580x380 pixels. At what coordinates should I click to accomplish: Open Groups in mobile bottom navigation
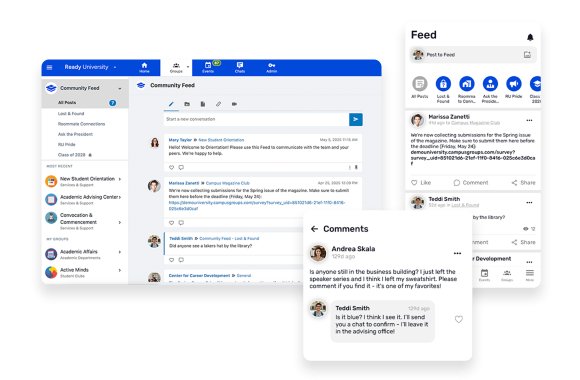click(507, 275)
